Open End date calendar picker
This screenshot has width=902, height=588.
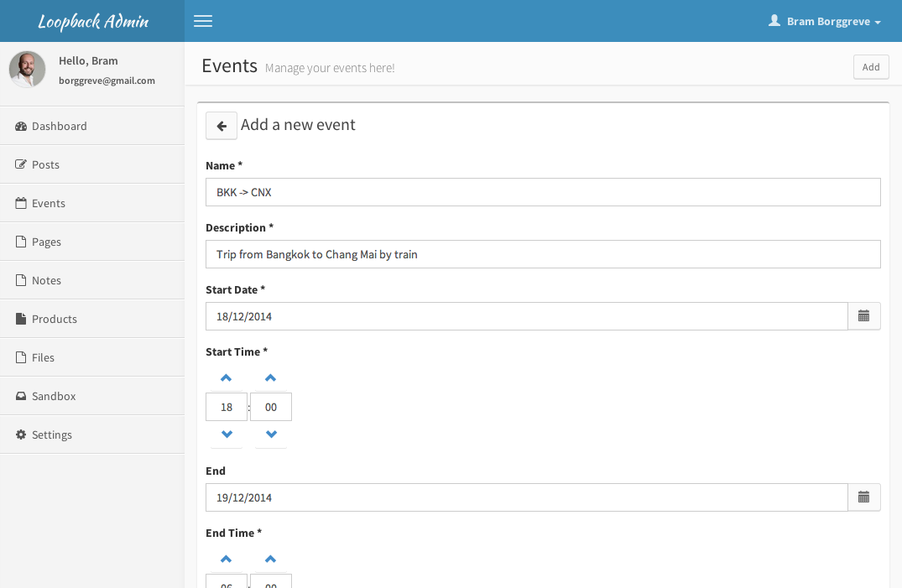pos(863,497)
